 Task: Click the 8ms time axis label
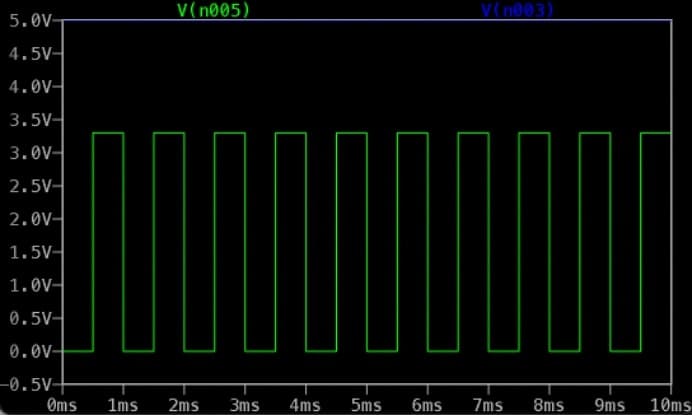549,405
